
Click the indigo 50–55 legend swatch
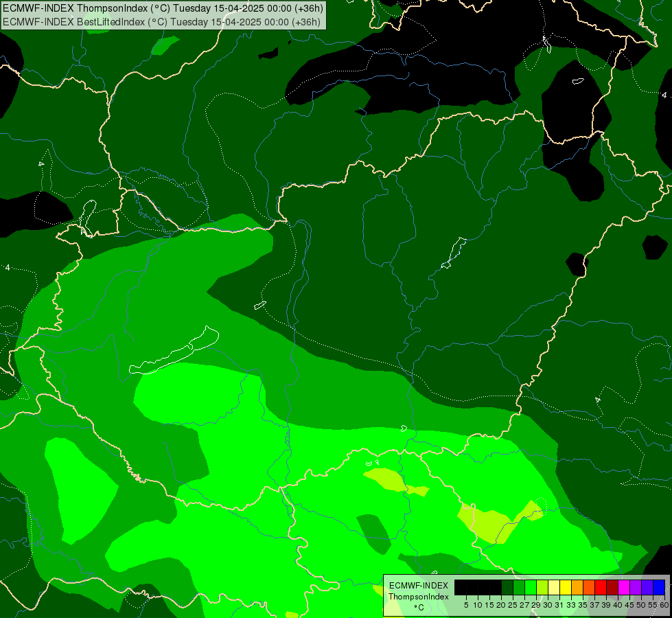click(x=647, y=587)
